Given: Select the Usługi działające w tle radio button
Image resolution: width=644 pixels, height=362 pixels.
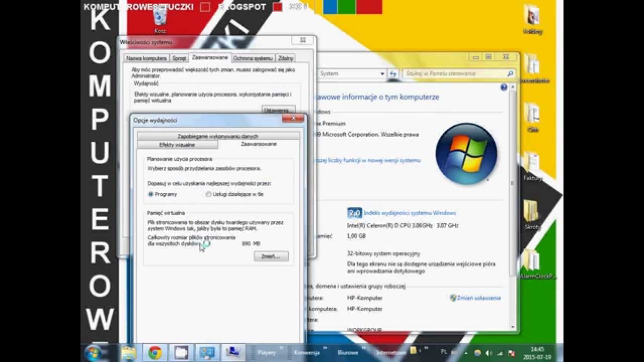Looking at the screenshot, I should [x=208, y=194].
